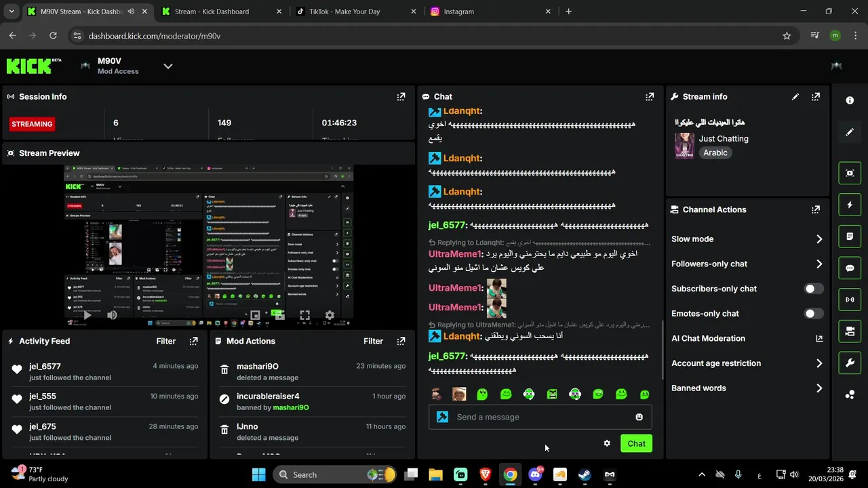868x488 pixels.
Task: Open a new browser tab
Action: [568, 12]
